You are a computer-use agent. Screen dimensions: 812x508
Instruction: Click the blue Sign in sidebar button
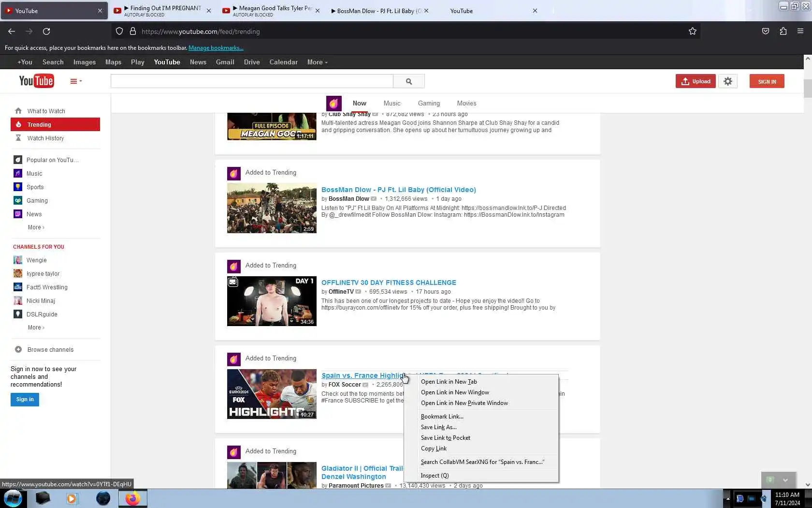coord(25,400)
